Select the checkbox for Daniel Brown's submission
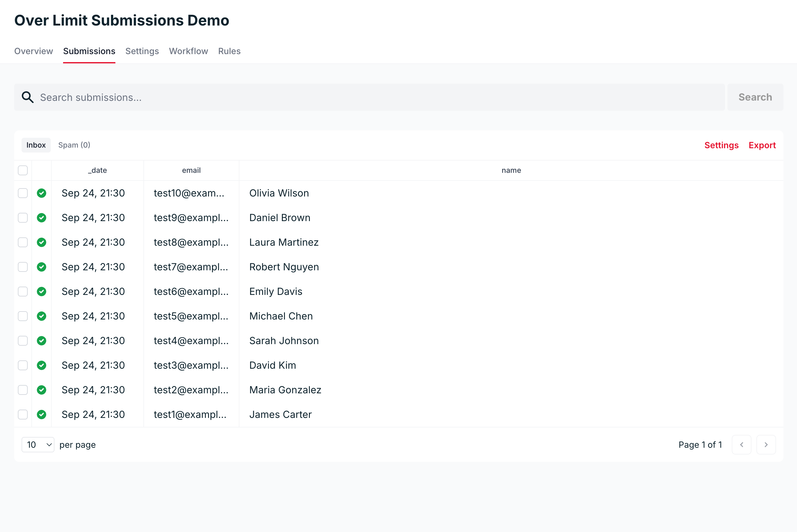 (23, 217)
